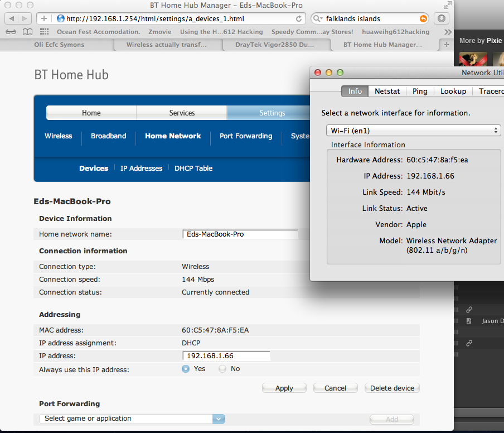Switch to the Services tab
Viewport: 504px width, 433px height.
tap(182, 113)
